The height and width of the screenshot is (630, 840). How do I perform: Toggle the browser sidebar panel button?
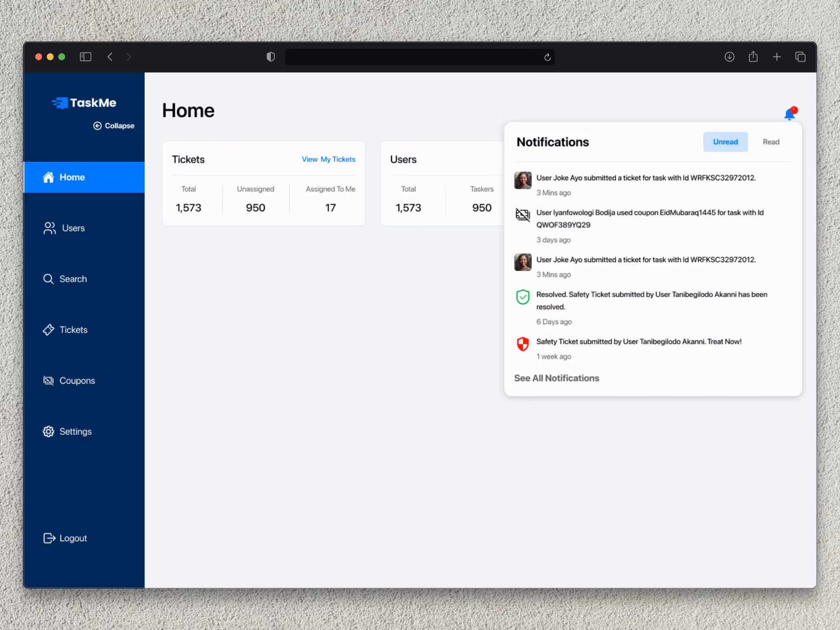pos(85,57)
